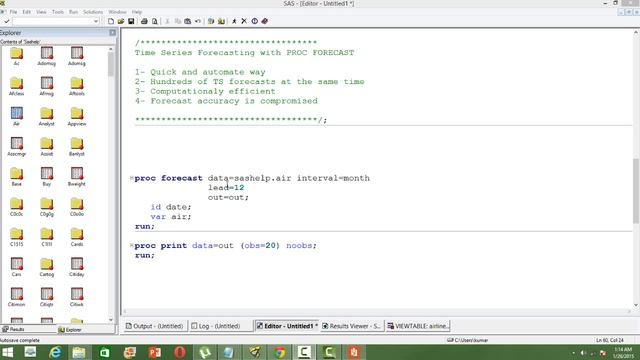Open SAS Help from the toolbar book icon
Viewport: 640px width, 360px height.
click(264, 21)
